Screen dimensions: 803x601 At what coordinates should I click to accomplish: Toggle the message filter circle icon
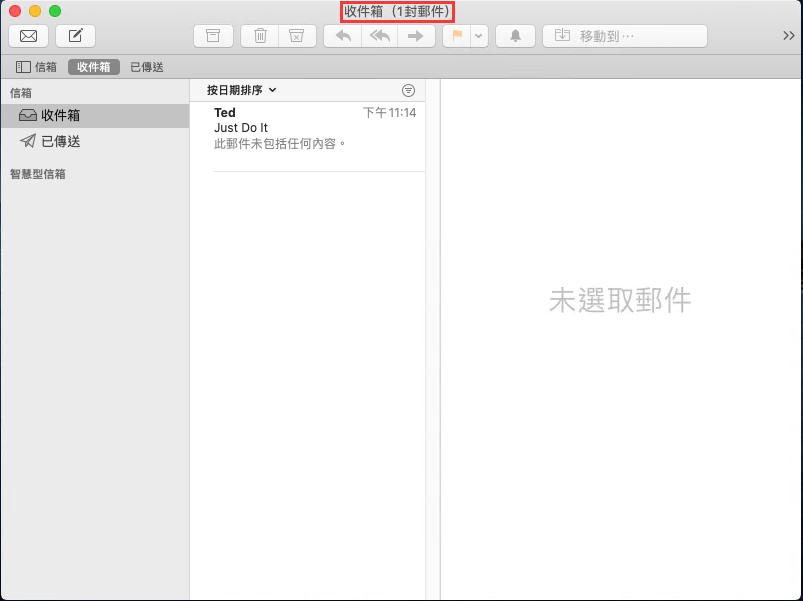(408, 90)
